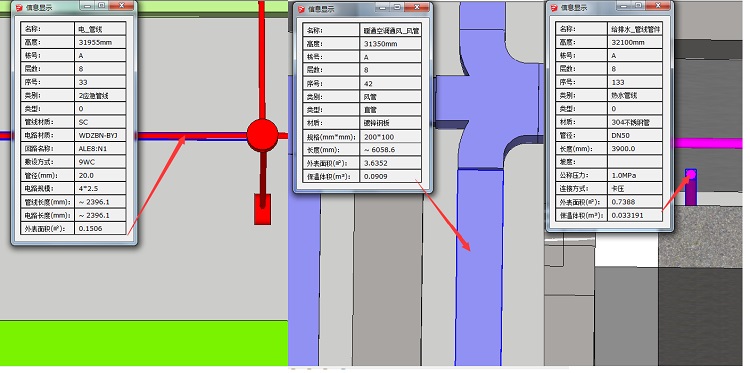Click the DN50 pipe diameter value
Screen dimensions: 750x373
tap(635, 135)
